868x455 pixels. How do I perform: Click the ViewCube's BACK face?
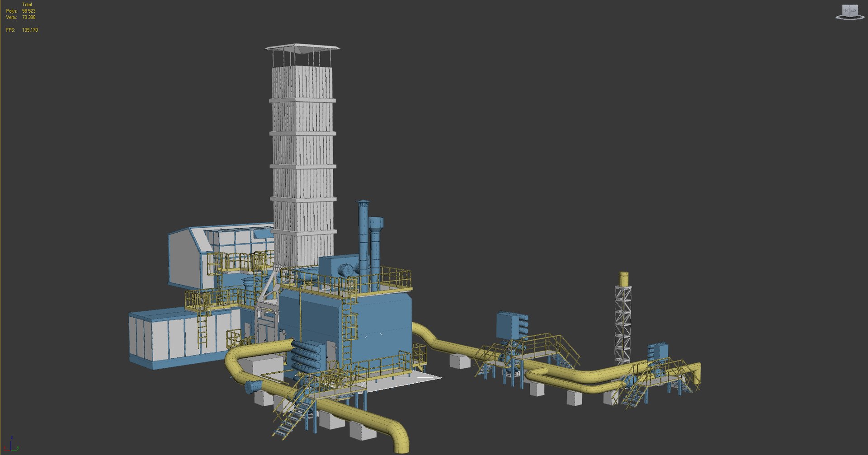[854, 10]
